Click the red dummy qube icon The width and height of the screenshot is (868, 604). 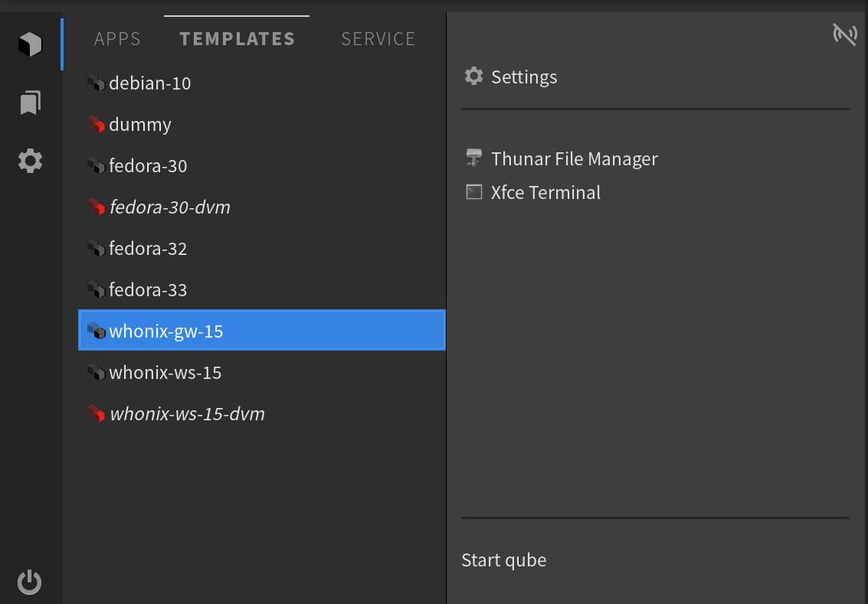[95, 125]
